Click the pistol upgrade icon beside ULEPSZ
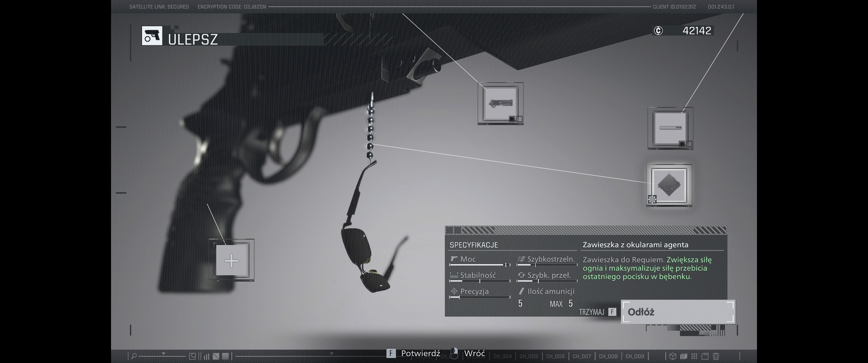 pos(152,36)
